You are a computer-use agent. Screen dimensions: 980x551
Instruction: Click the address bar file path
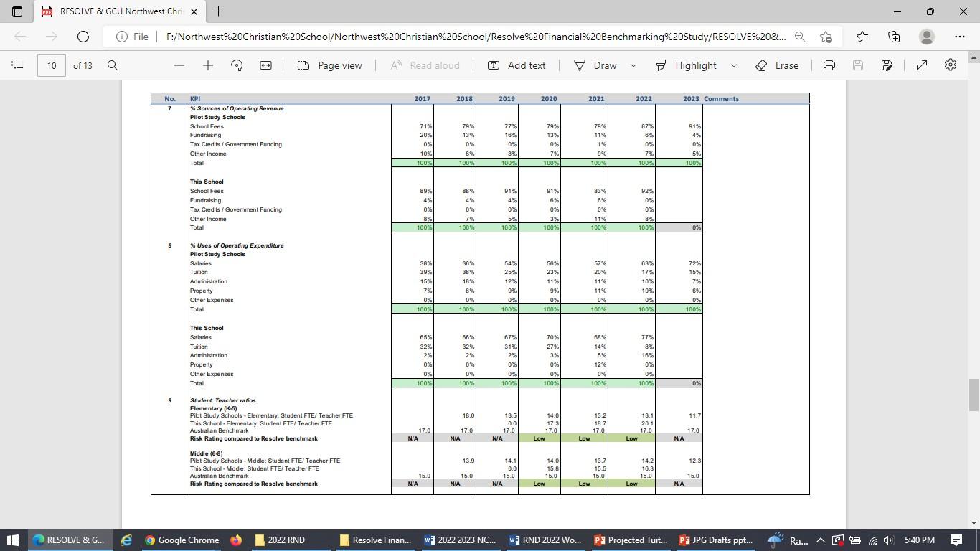pos(475,37)
